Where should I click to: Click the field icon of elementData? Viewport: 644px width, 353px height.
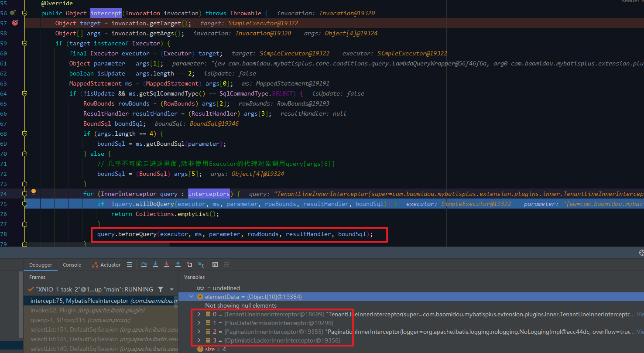pos(200,297)
